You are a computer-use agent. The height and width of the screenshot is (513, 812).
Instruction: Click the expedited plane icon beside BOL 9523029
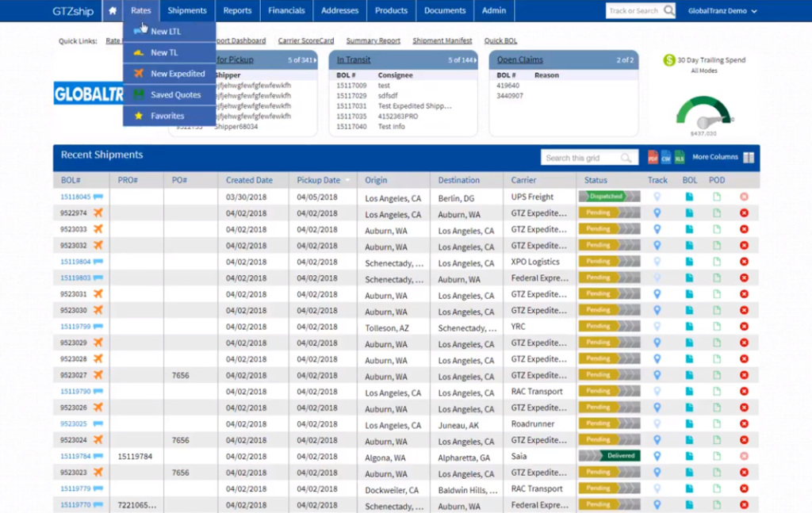(x=98, y=343)
